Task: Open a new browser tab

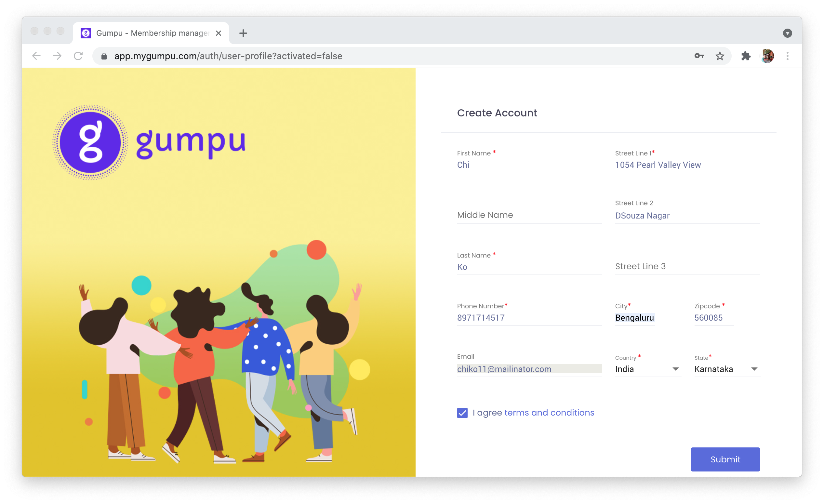Action: pyautogui.click(x=243, y=33)
